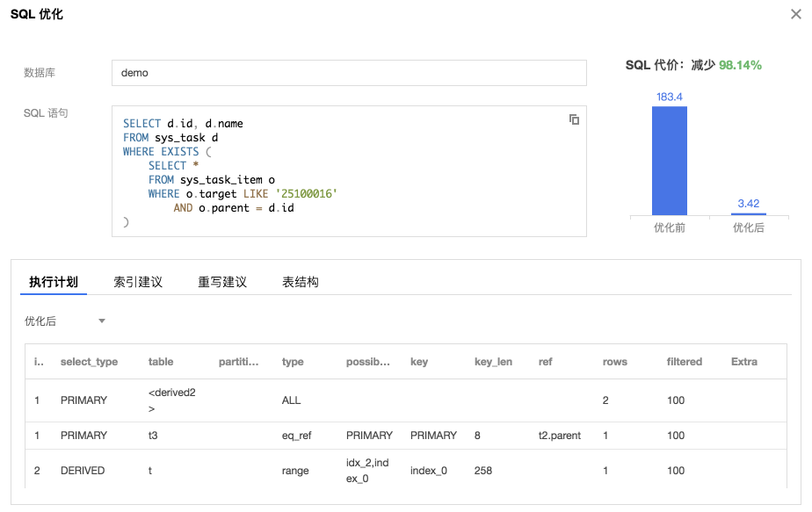Copy the SQL statement with copy icon
Screen dimensions: 812x512
[x=574, y=119]
